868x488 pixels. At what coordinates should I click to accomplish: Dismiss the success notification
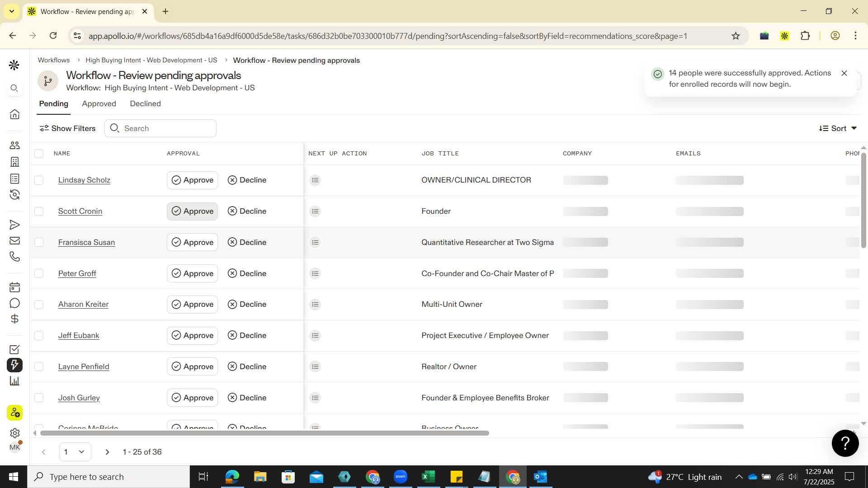pos(844,73)
